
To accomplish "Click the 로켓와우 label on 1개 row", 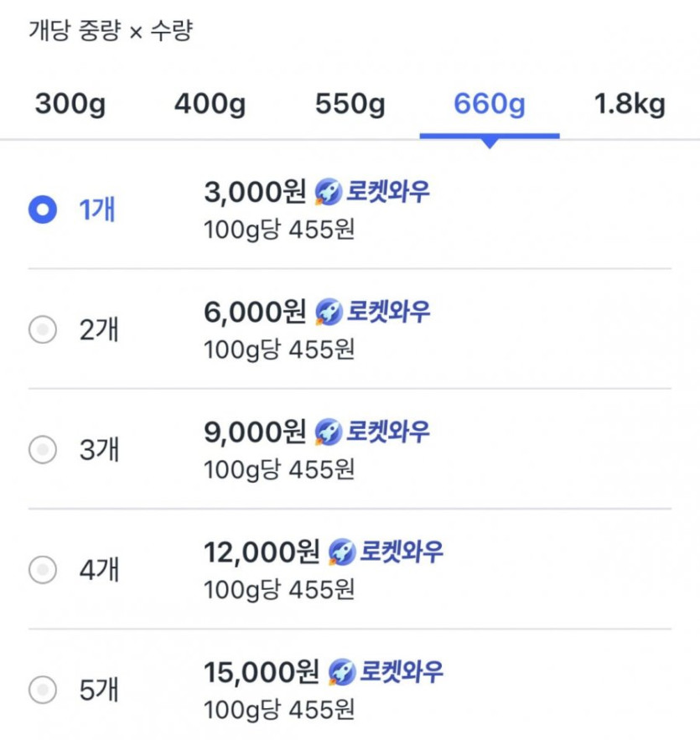I will click(388, 193).
